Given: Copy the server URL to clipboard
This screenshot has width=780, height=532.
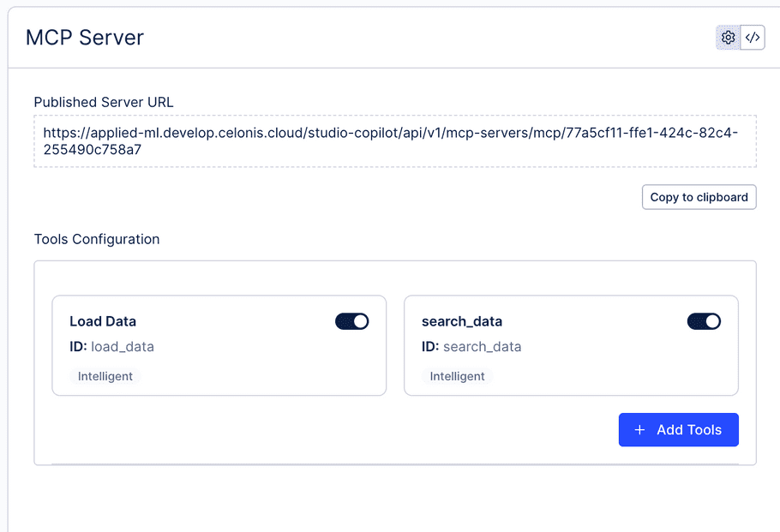Looking at the screenshot, I should pos(699,197).
